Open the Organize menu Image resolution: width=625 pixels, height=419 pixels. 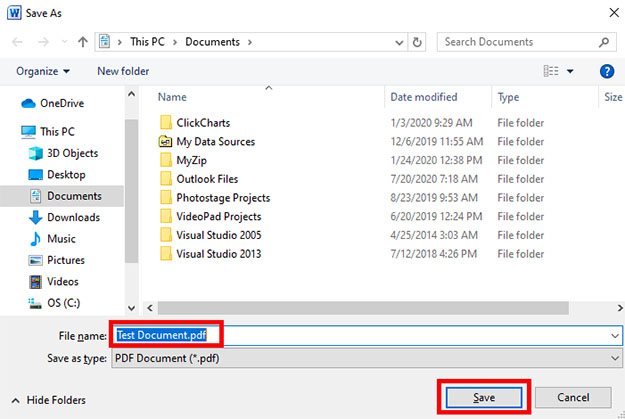coord(43,71)
